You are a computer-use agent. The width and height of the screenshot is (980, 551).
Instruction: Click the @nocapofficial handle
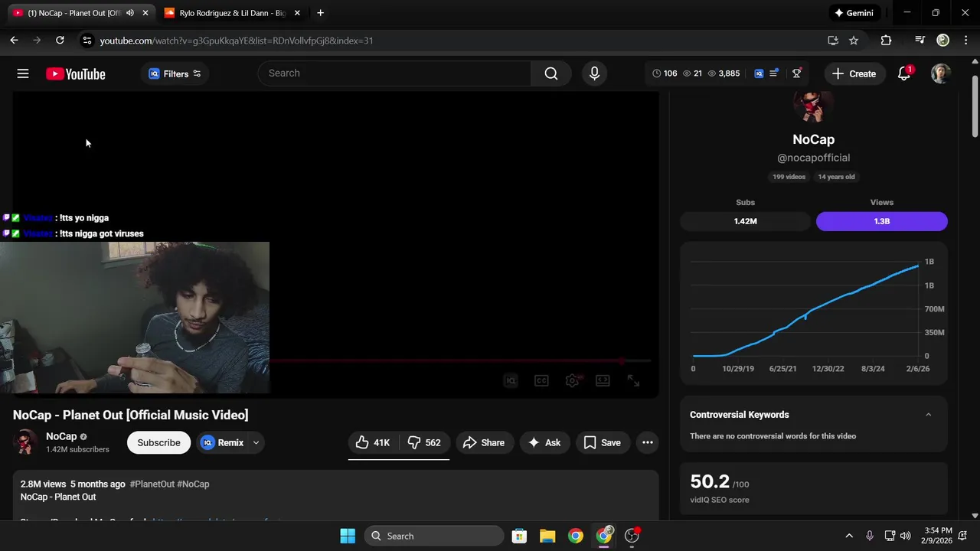(x=813, y=158)
